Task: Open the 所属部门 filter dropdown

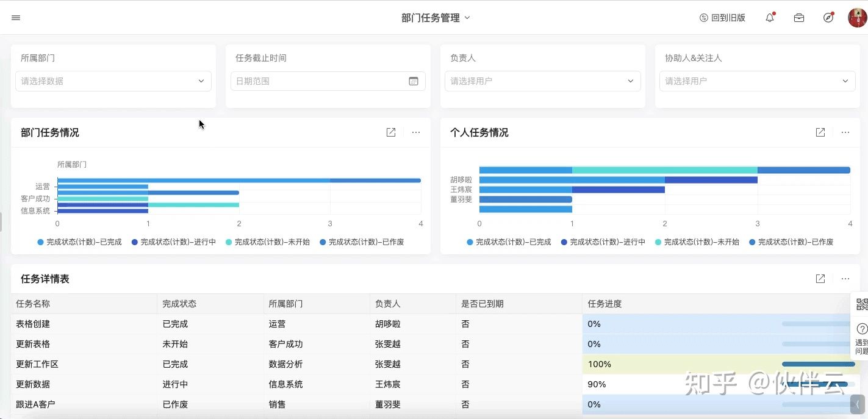Action: point(113,81)
